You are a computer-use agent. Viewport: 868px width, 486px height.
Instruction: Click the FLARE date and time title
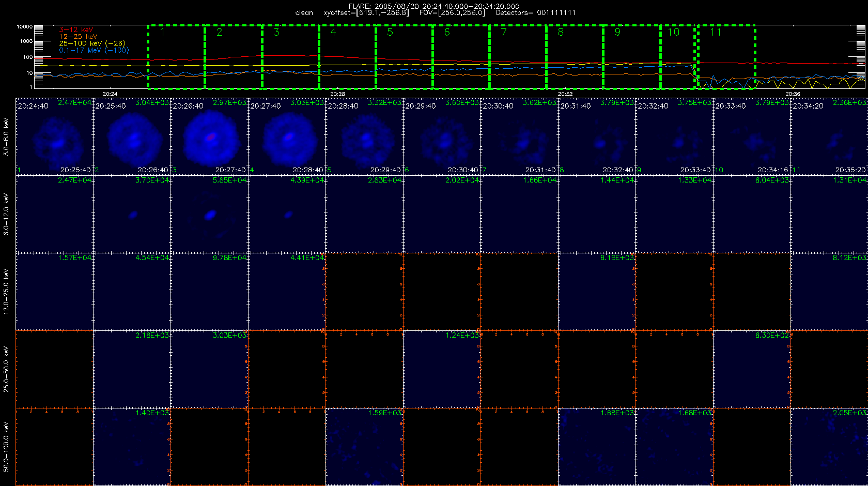pos(434,6)
